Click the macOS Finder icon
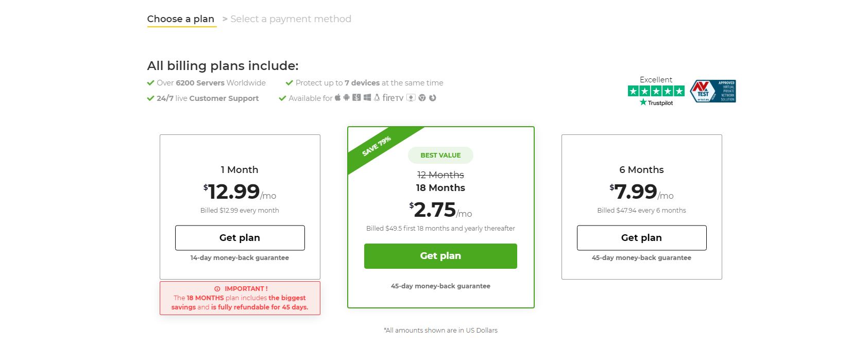The image size is (868, 363). 356,97
